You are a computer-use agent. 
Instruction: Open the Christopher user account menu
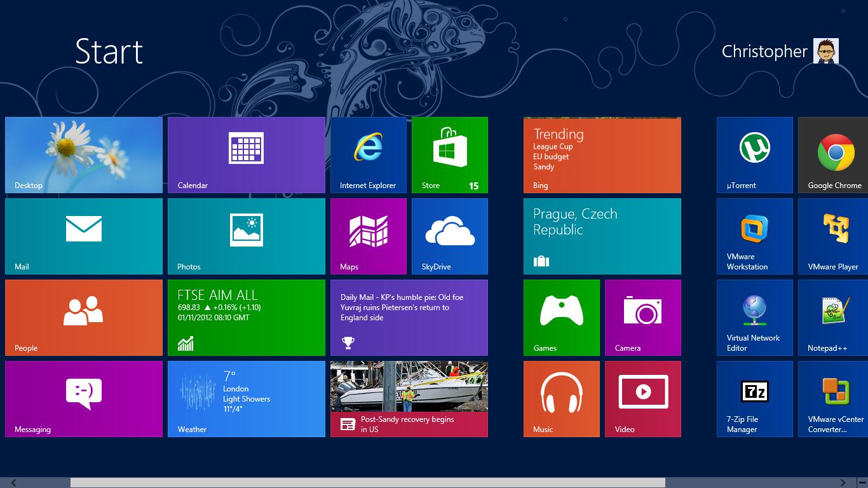pos(780,51)
